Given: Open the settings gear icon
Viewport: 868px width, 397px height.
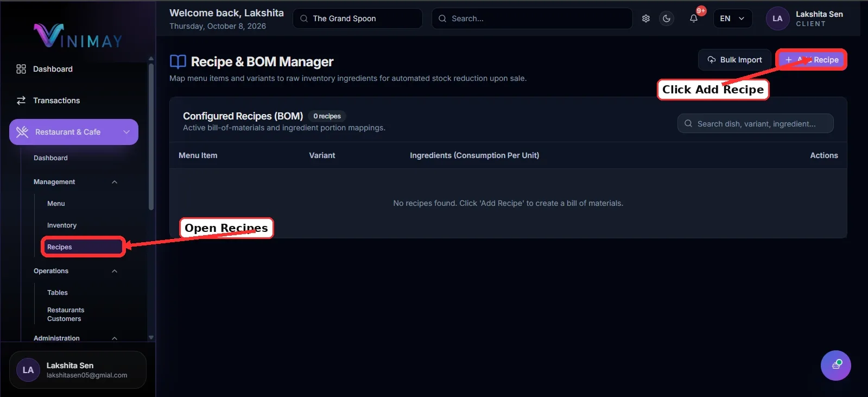Looking at the screenshot, I should [646, 18].
